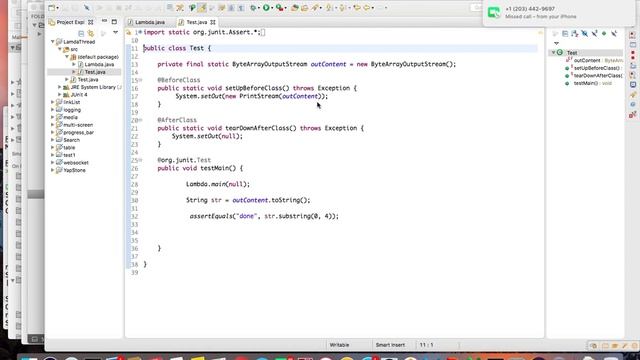The width and height of the screenshot is (640, 360).
Task: Expand the linkList project
Action: click(53, 102)
